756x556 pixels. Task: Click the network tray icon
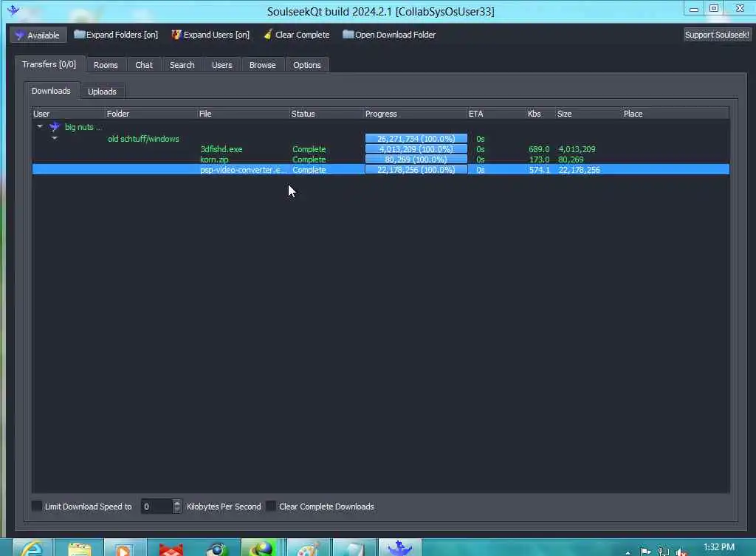664,552
